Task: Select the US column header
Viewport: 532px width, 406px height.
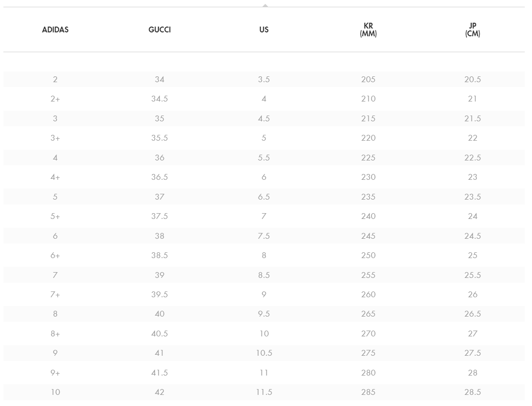Action: [x=264, y=30]
